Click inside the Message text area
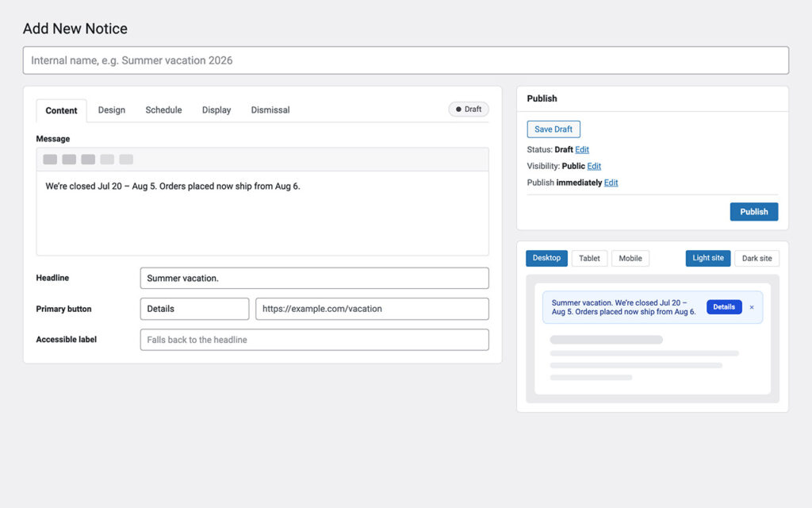The height and width of the screenshot is (508, 812). tap(262, 213)
